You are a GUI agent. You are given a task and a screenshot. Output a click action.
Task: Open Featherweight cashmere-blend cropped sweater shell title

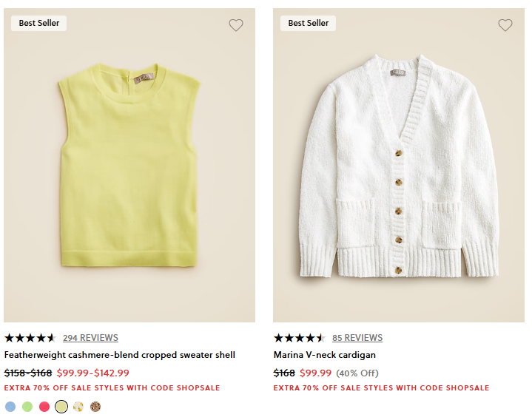coord(120,355)
